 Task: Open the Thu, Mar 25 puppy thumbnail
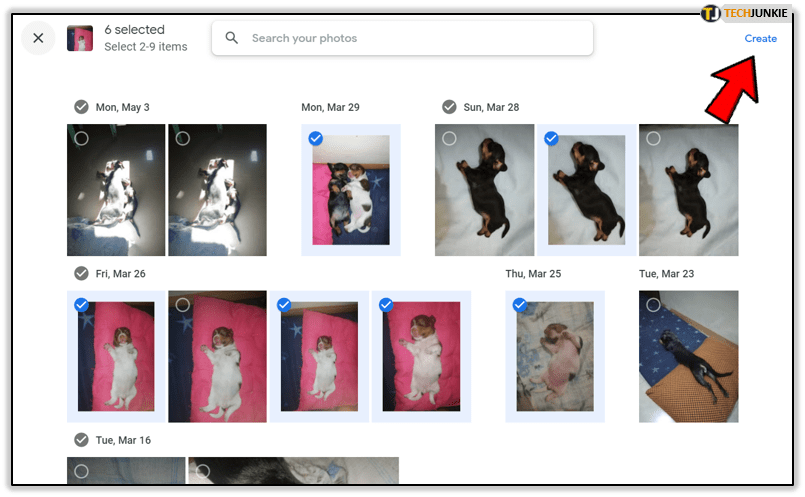(555, 360)
